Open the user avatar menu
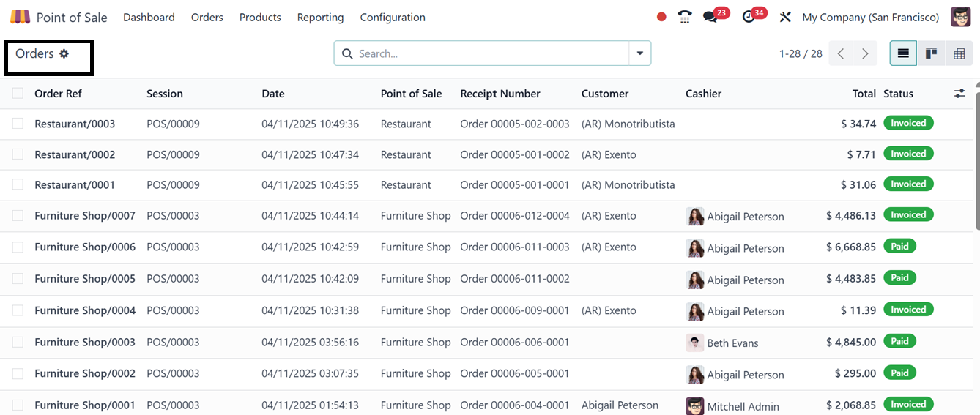Screen dimensions: 980x415 pos(960,17)
